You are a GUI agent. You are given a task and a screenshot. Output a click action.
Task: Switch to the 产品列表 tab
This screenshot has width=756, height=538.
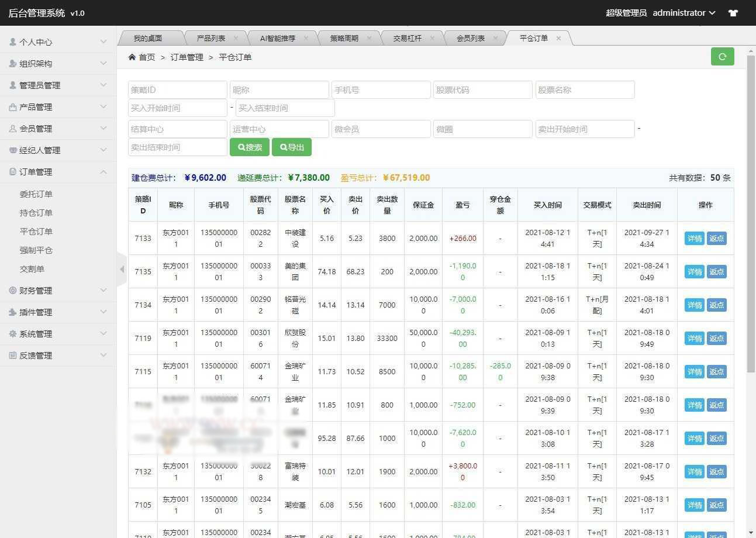pyautogui.click(x=211, y=38)
